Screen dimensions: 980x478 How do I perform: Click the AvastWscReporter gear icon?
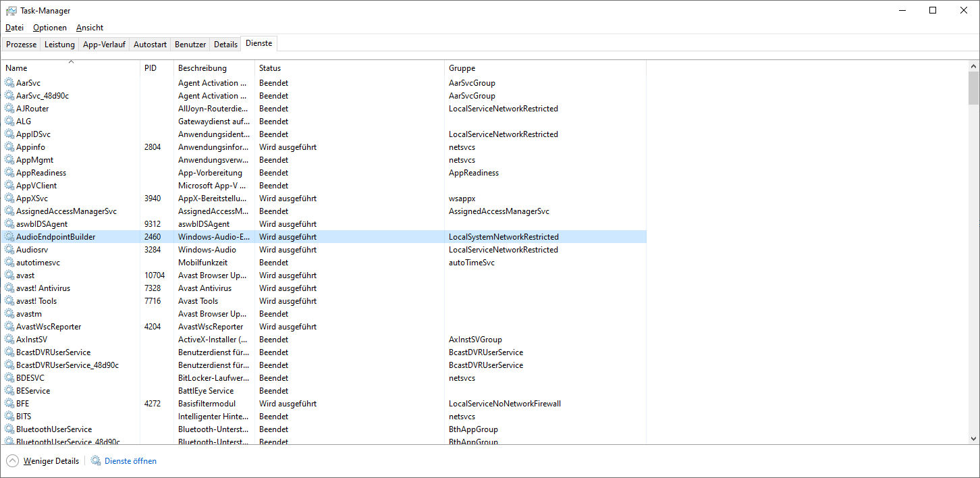tap(9, 327)
